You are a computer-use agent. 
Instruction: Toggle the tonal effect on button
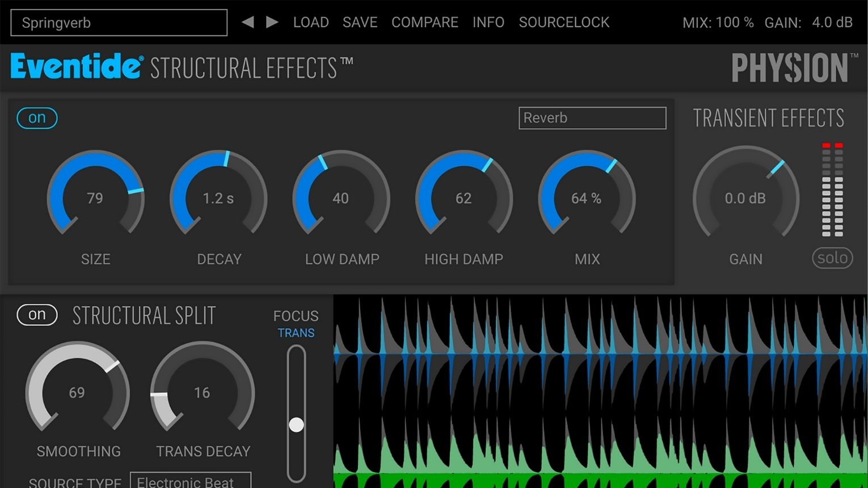tap(37, 118)
